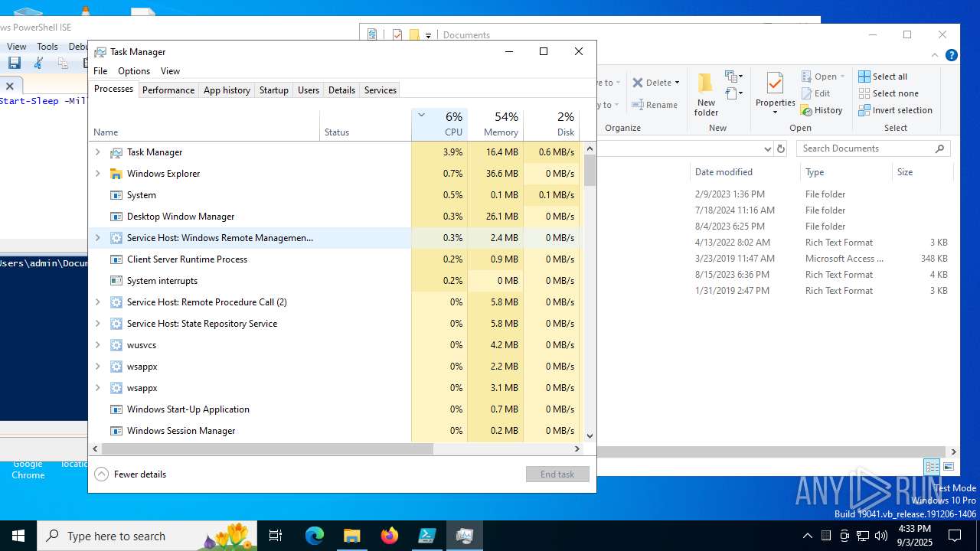Click the Task Manager vertical scrollbar down arrow
The height and width of the screenshot is (551, 980).
point(590,436)
